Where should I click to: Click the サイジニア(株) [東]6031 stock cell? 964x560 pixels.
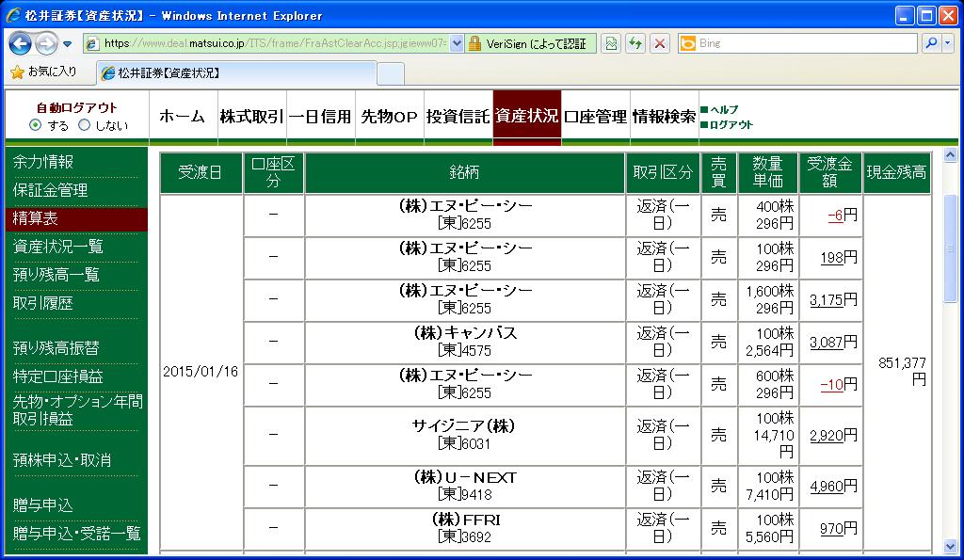(x=465, y=435)
